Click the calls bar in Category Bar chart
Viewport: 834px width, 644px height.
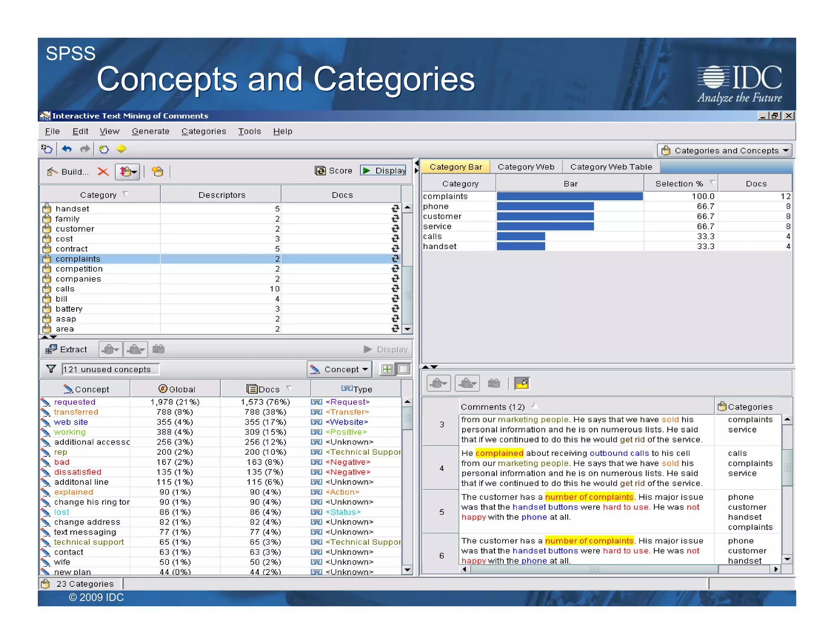[x=521, y=237]
